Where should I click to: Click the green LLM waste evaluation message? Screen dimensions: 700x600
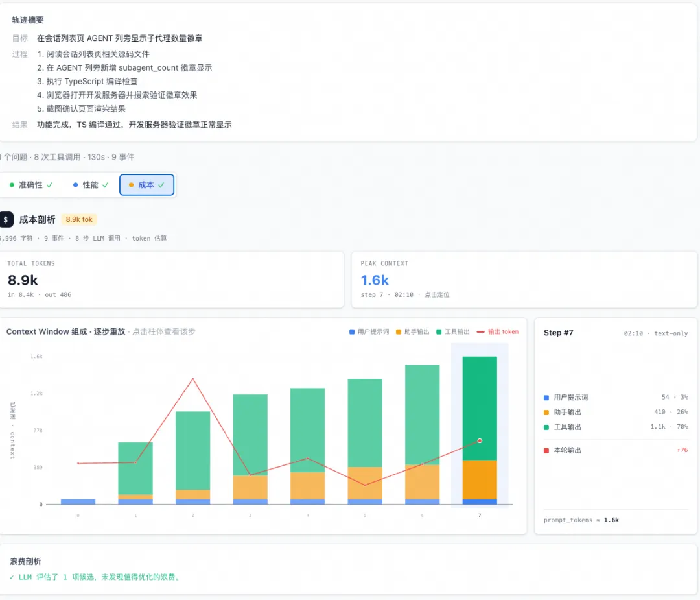[95, 577]
